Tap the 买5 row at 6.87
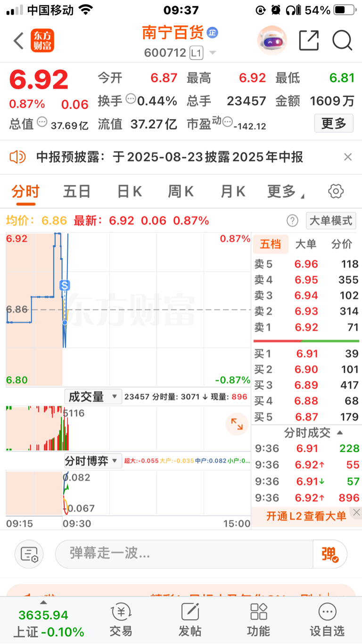The height and width of the screenshot is (644, 362). [306, 417]
